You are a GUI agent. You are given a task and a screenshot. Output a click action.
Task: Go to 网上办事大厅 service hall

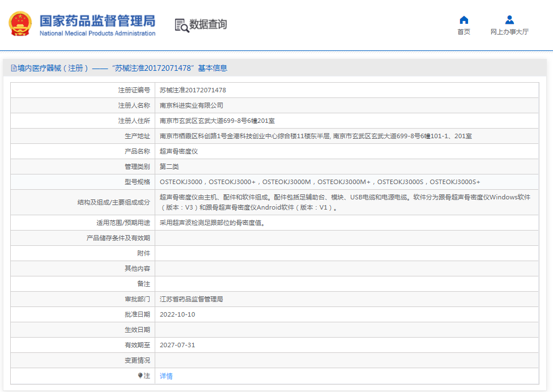point(509,32)
